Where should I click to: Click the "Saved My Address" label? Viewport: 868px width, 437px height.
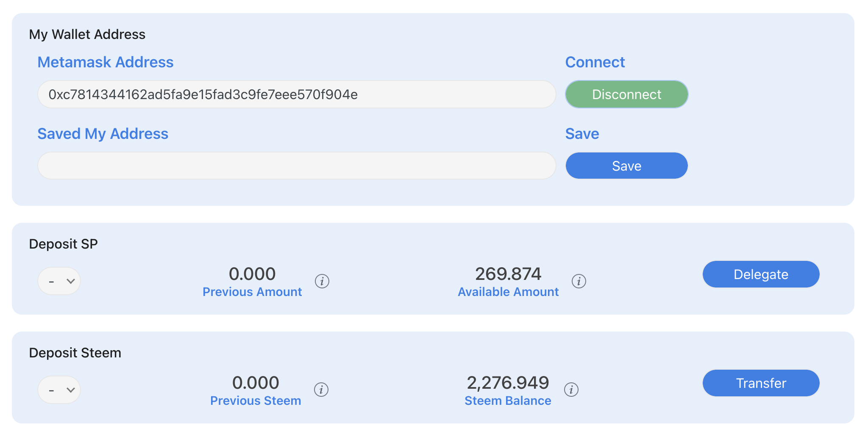(103, 134)
